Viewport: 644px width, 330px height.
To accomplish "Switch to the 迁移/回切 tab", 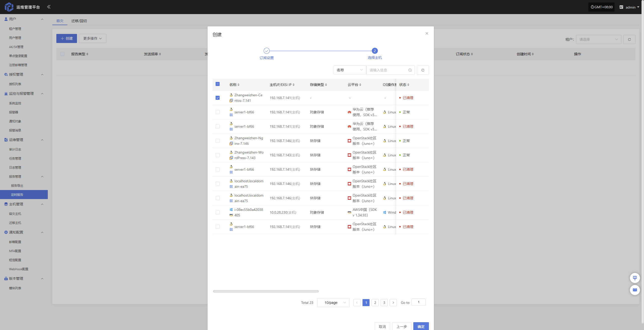I will [79, 21].
